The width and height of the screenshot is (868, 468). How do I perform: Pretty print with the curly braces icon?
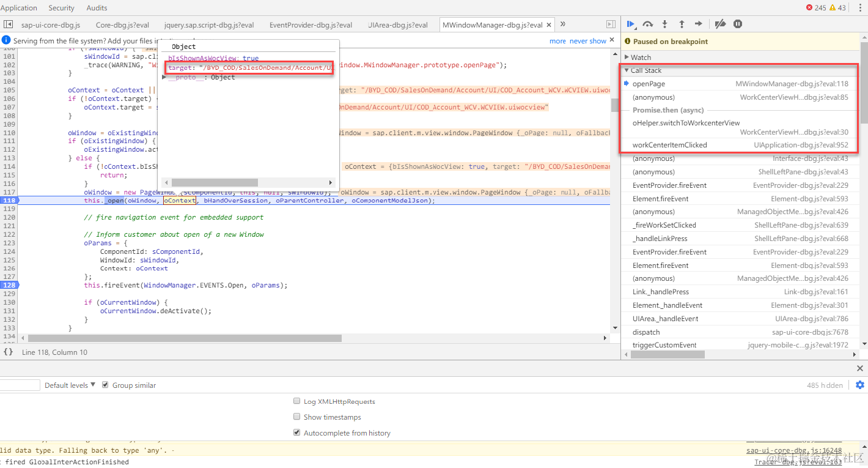(x=8, y=352)
